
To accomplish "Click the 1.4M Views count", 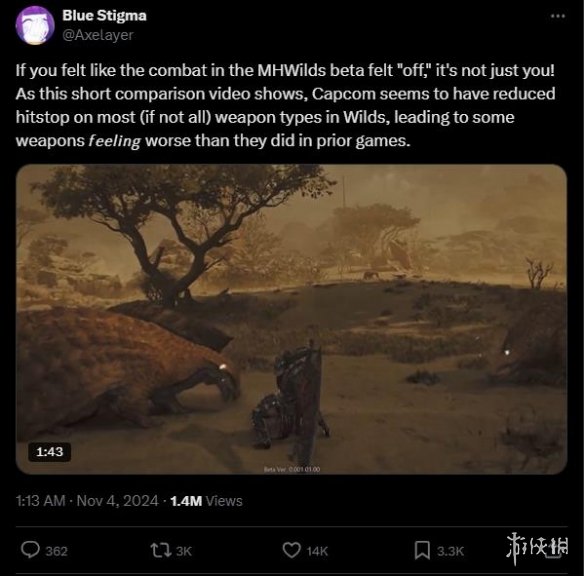I will point(206,501).
